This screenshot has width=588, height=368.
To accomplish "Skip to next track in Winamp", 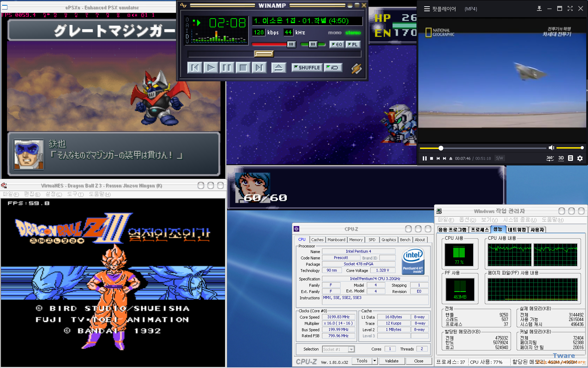I will pos(259,67).
